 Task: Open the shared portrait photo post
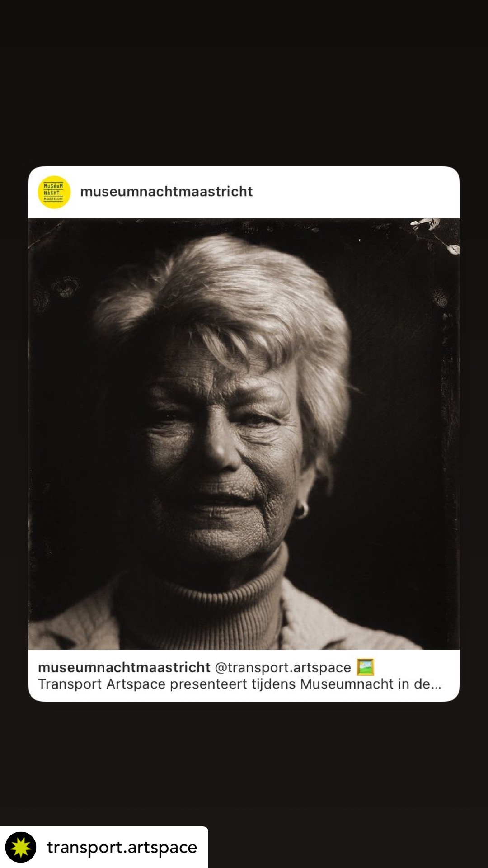[244, 434]
